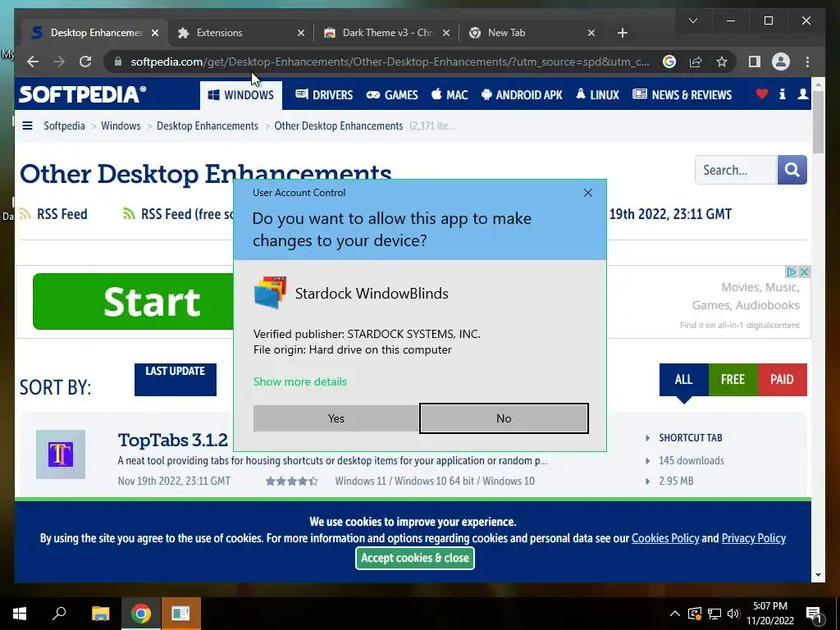840x630 pixels.
Task: Switch to Dark Theme v3 tab
Action: click(387, 33)
